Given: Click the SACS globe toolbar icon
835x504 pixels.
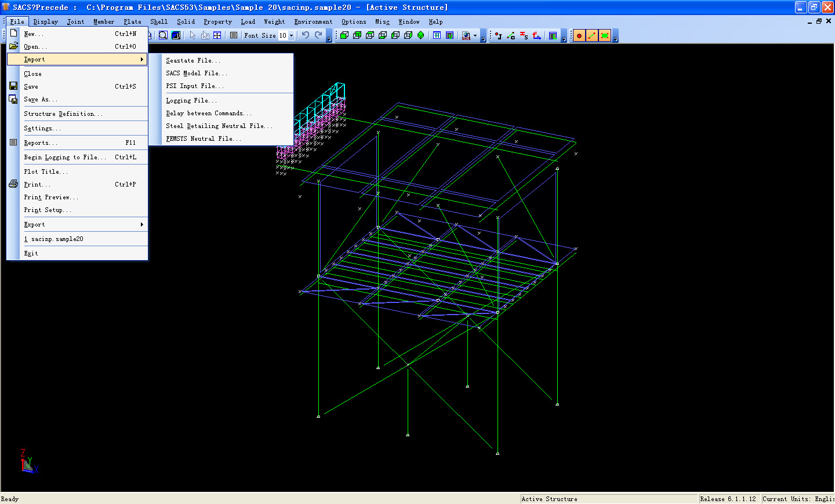Looking at the screenshot, I should (x=466, y=35).
